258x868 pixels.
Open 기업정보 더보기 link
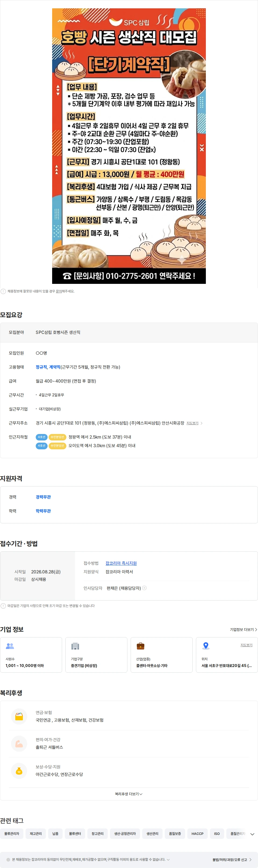[243, 629]
